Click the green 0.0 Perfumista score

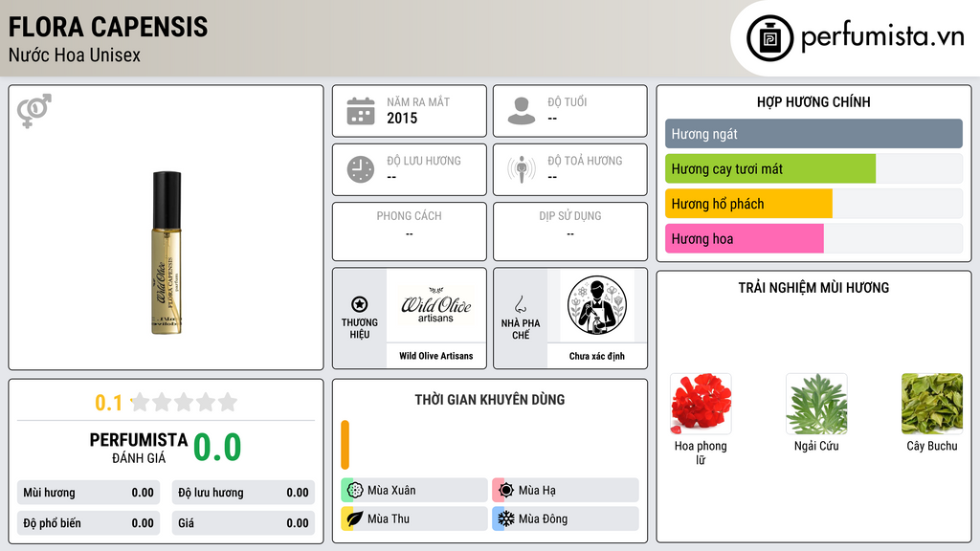tap(217, 448)
